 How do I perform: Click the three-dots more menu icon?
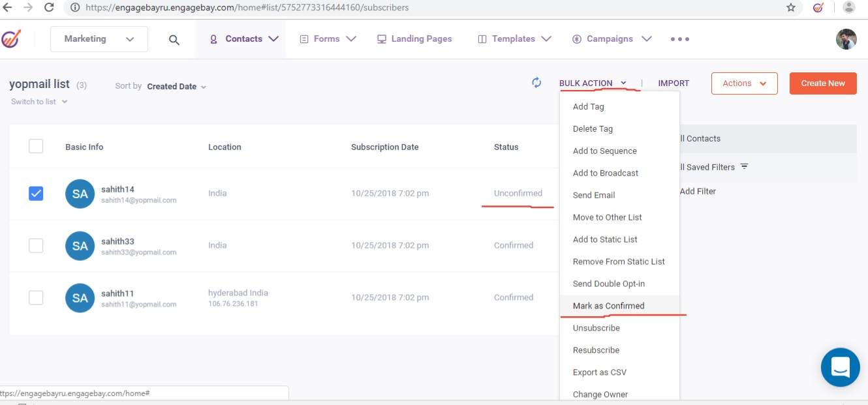pos(679,39)
